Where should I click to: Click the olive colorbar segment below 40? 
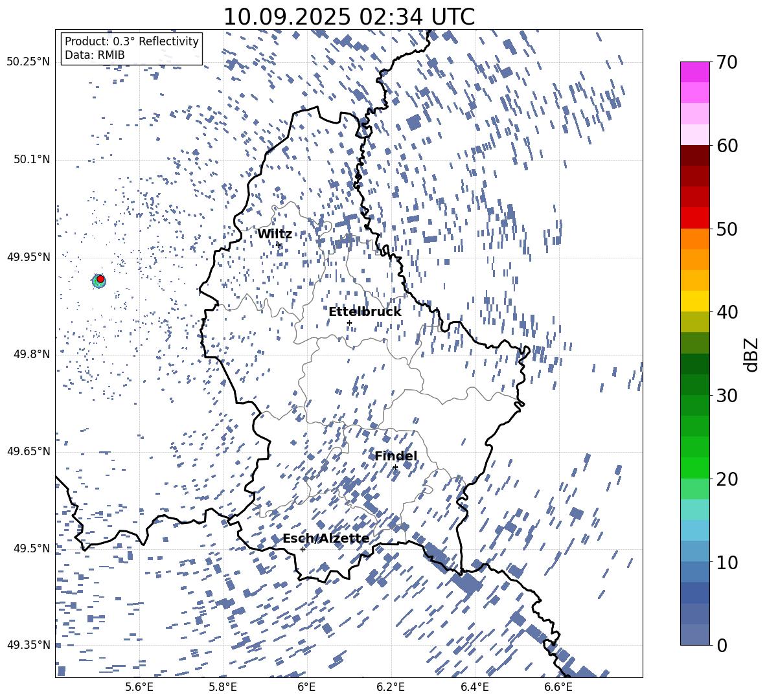695,322
